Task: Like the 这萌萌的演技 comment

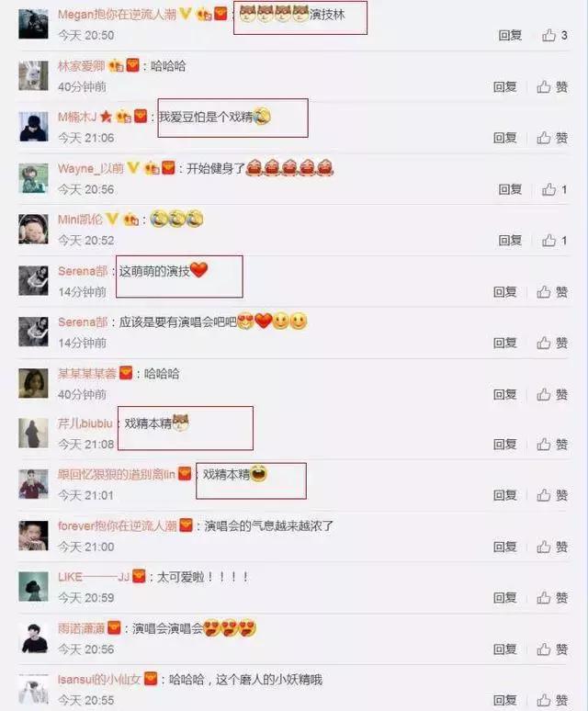Action: click(544, 292)
